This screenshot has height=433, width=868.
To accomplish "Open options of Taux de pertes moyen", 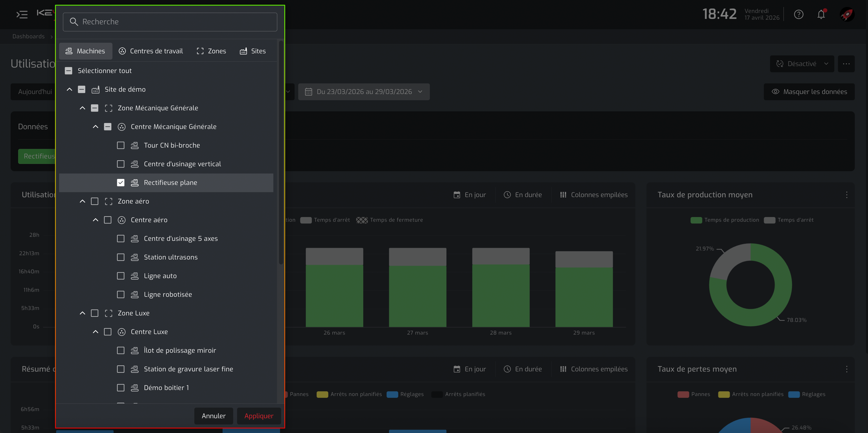I will (846, 369).
